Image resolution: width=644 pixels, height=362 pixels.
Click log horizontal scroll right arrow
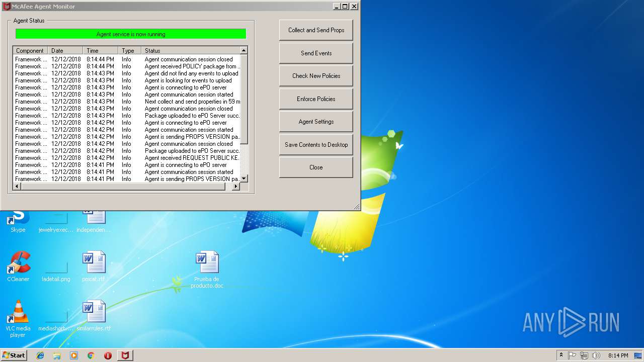coord(236,187)
